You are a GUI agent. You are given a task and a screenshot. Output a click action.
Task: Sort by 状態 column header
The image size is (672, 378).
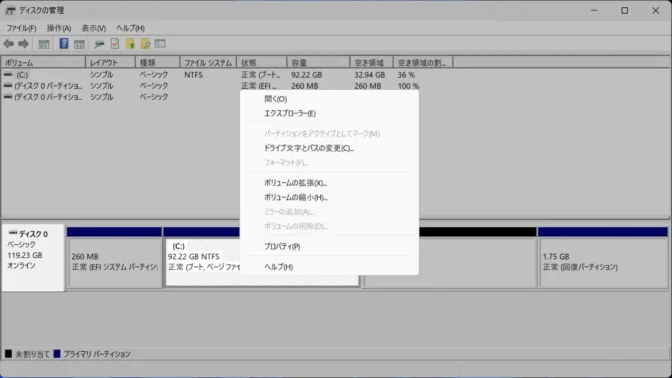click(262, 63)
